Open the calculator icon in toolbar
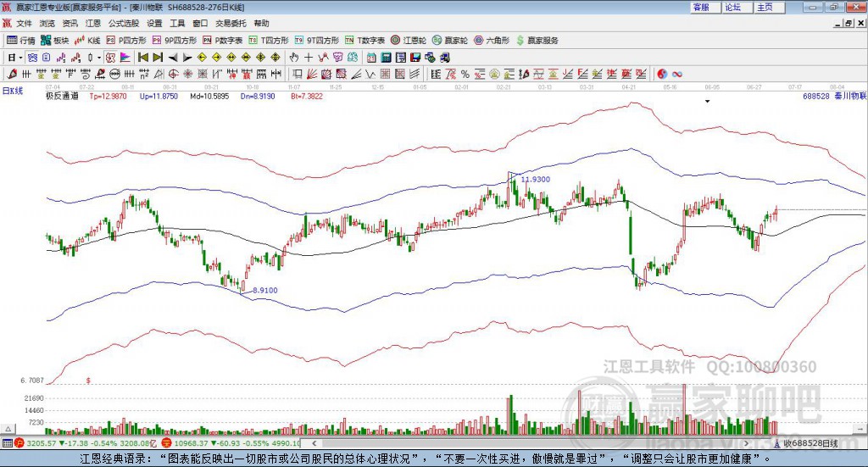 coord(387,58)
